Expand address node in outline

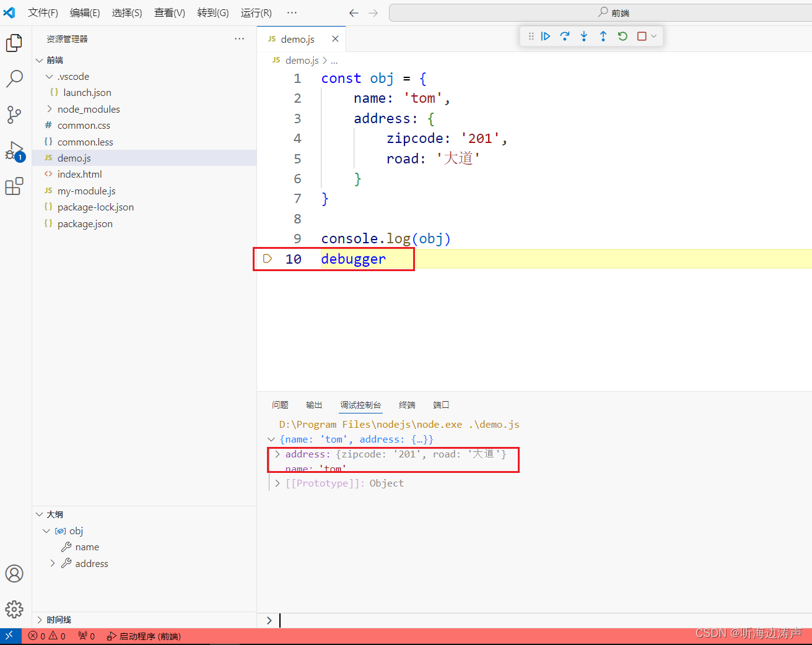[53, 563]
